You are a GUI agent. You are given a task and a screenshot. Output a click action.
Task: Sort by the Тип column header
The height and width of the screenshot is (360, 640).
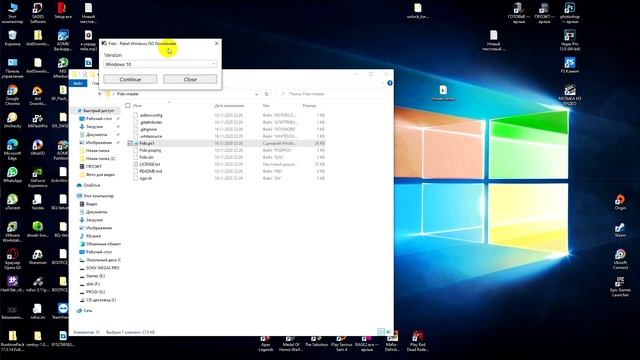266,106
